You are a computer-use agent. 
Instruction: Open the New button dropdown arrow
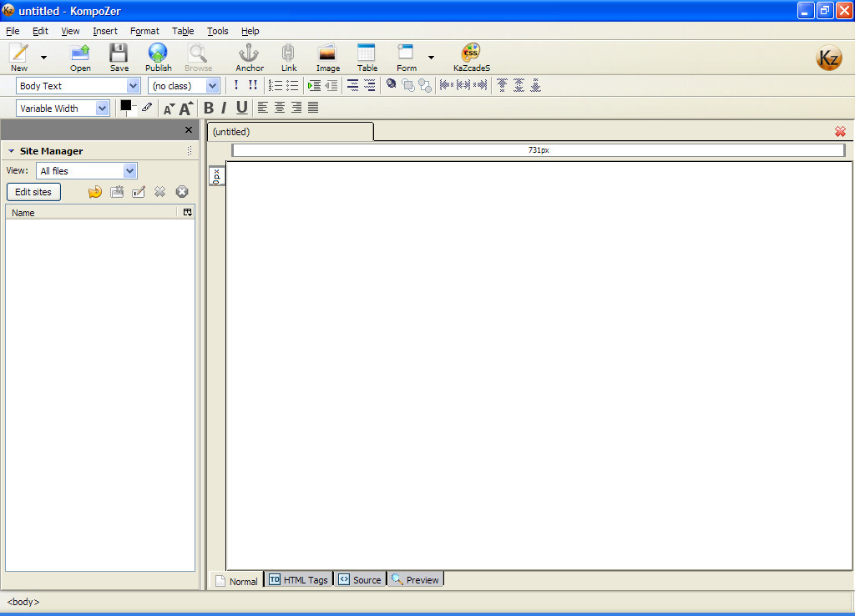[43, 58]
